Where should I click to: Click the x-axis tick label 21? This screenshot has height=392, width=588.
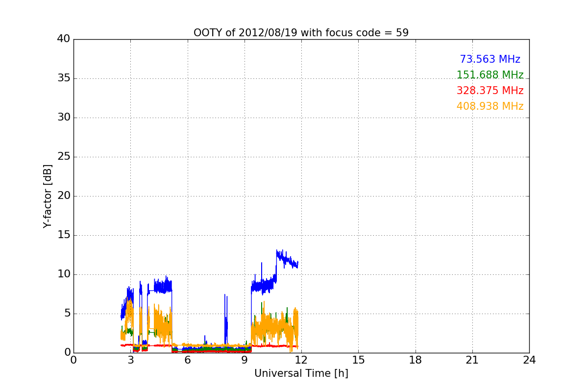coord(472,360)
